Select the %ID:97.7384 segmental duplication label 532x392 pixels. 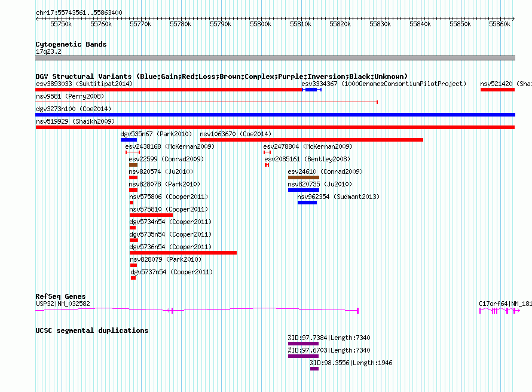[x=329, y=338]
